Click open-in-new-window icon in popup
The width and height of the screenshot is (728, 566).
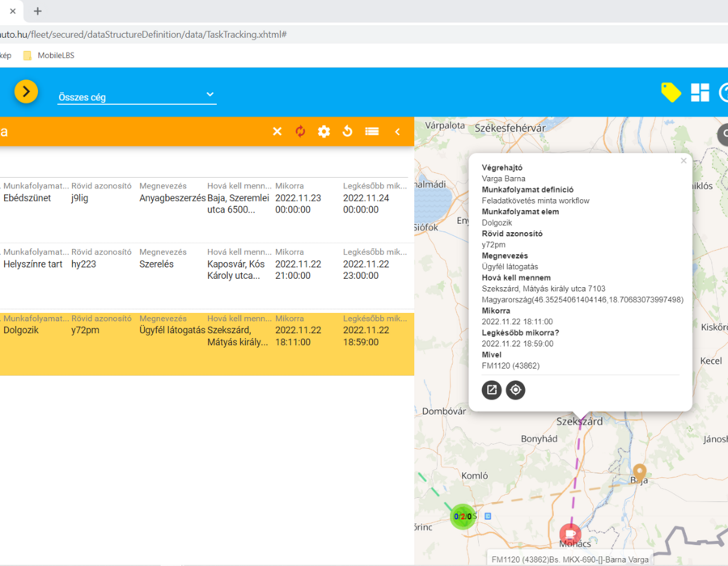click(x=492, y=390)
